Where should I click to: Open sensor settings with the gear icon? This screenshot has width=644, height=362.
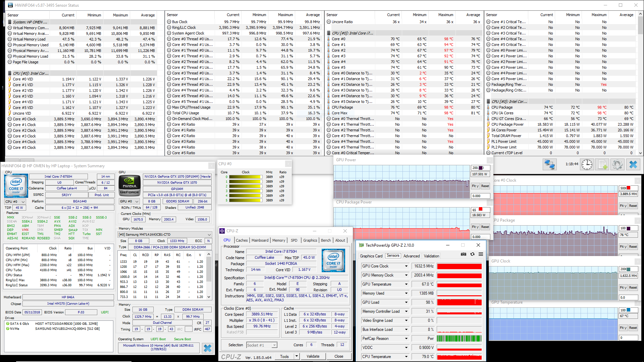(x=618, y=164)
